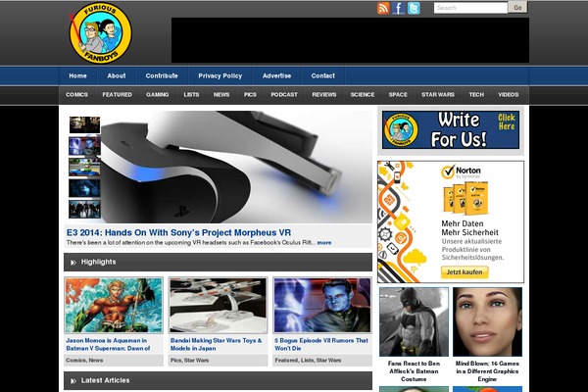Open the About page
588x392 pixels.
click(x=117, y=76)
